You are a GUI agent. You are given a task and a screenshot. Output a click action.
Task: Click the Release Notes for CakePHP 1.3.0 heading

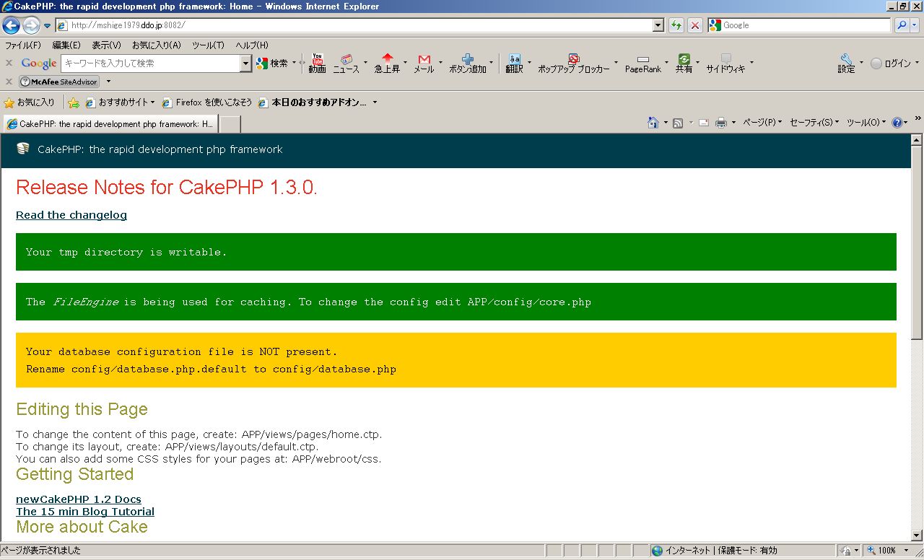pyautogui.click(x=167, y=188)
